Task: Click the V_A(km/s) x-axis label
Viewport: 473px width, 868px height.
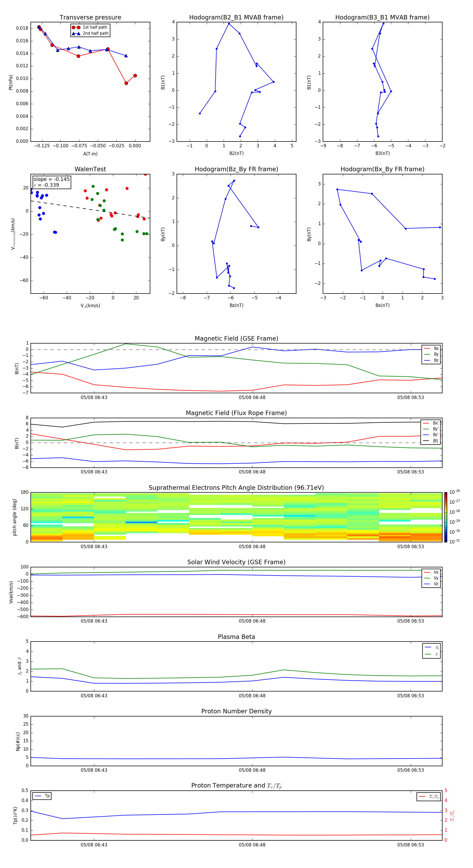Action: coord(90,306)
